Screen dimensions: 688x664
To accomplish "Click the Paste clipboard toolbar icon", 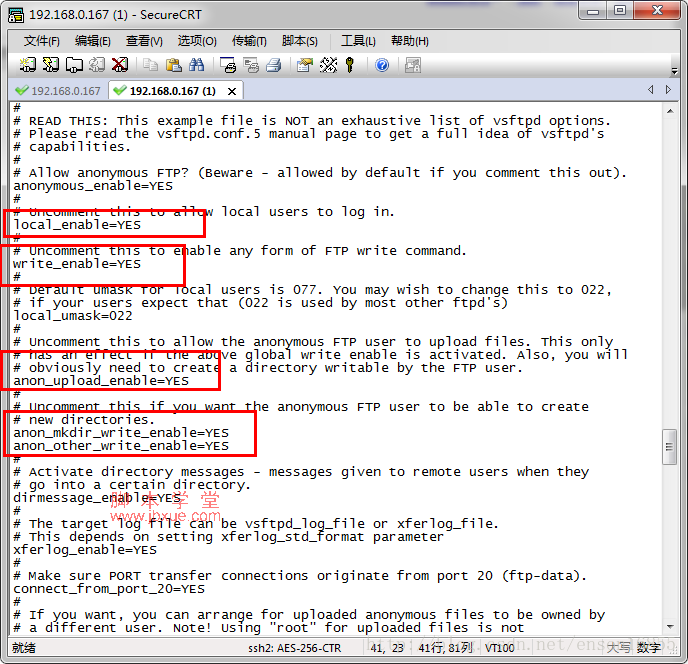I will click(x=174, y=65).
